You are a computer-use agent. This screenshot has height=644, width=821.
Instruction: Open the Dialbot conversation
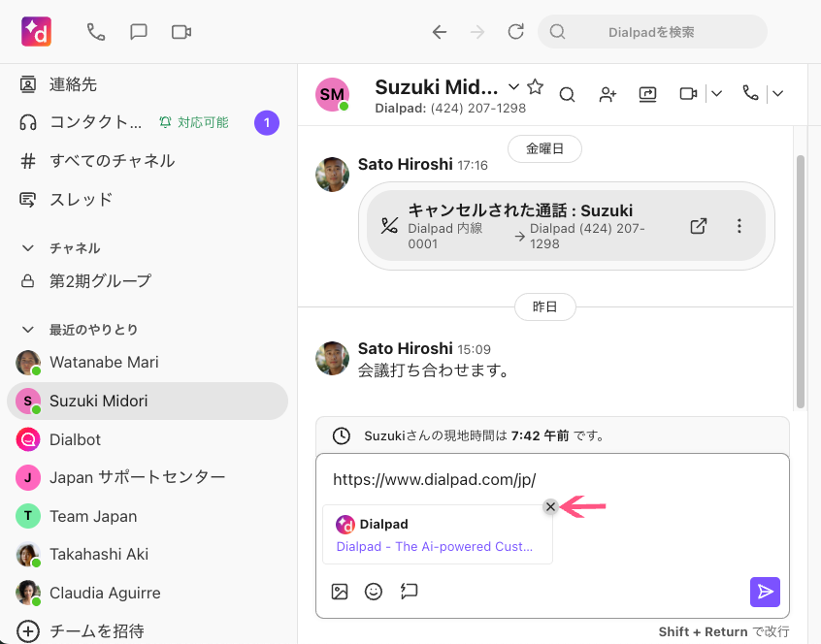pyautogui.click(x=75, y=439)
